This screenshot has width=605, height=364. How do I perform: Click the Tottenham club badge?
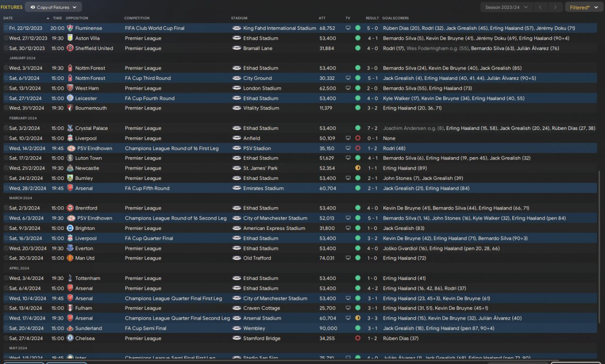(70, 279)
